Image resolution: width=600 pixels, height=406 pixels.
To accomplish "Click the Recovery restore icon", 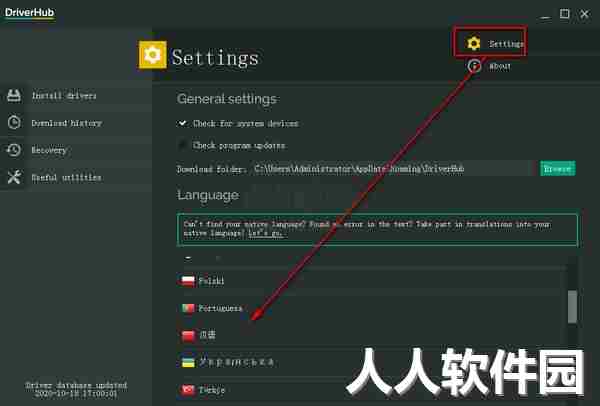I will pos(14,150).
